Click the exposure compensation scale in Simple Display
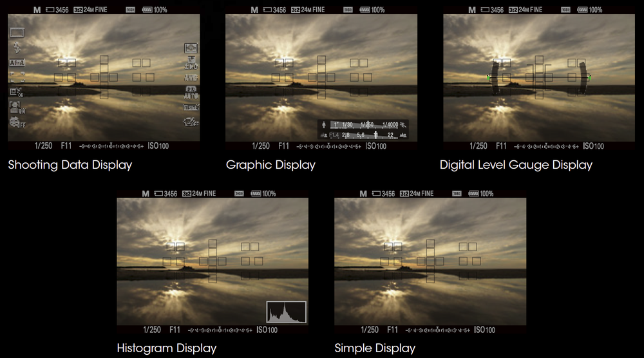Image resolution: width=644 pixels, height=358 pixels. coord(436,330)
